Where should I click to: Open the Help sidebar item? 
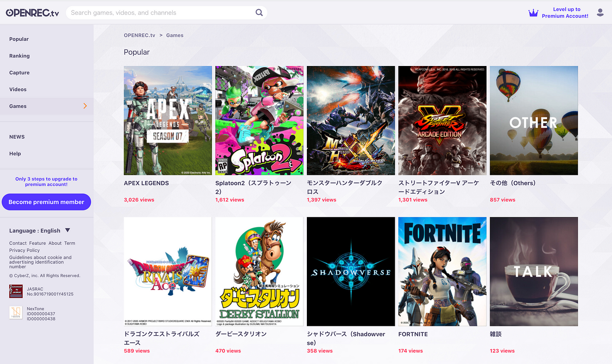pyautogui.click(x=15, y=153)
